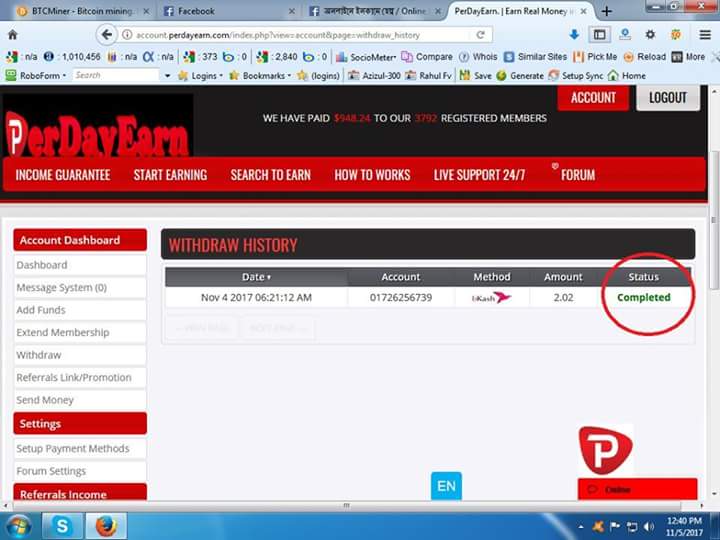Viewport: 720px width, 540px height.
Task: Click the bKash payment method logo
Action: point(491,297)
